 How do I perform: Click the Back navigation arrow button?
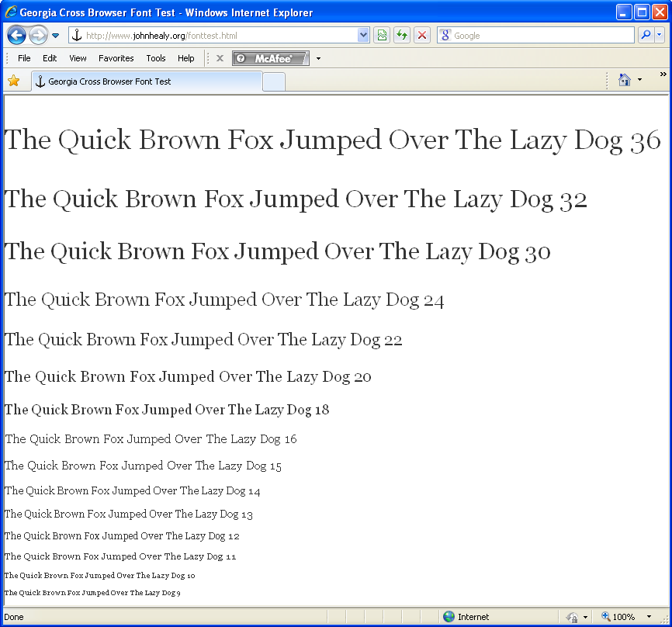pyautogui.click(x=16, y=35)
